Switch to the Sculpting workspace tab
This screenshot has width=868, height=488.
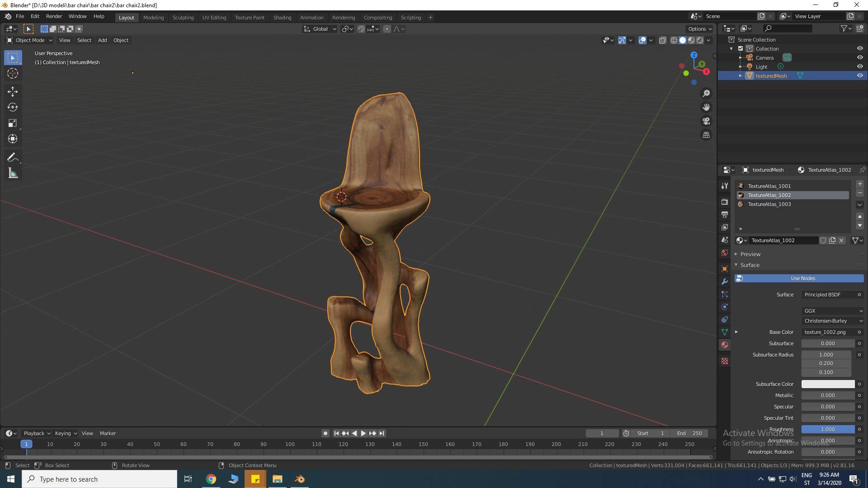coord(183,18)
